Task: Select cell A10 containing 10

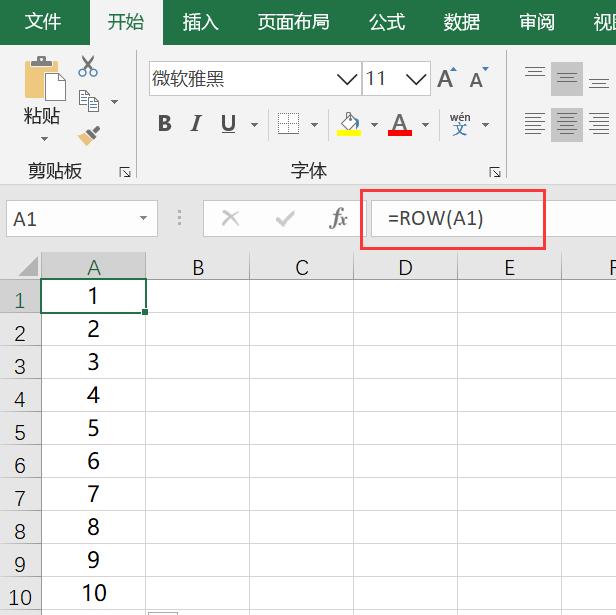Action: tap(94, 593)
